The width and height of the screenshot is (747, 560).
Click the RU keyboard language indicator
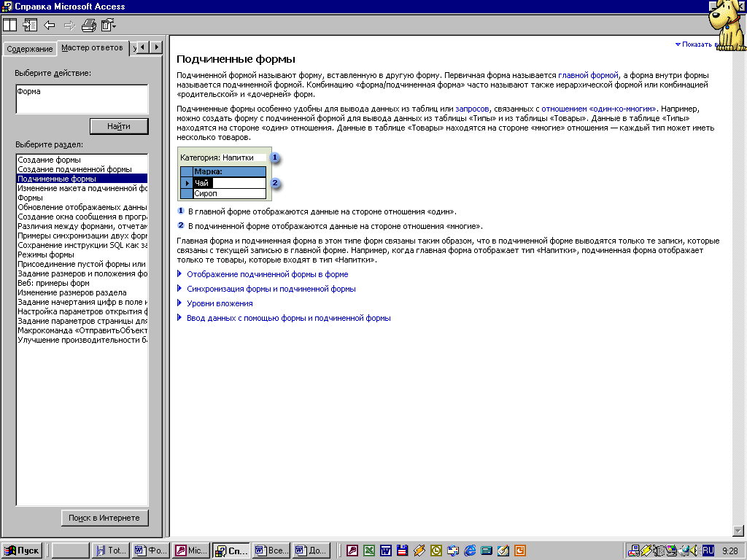(708, 551)
